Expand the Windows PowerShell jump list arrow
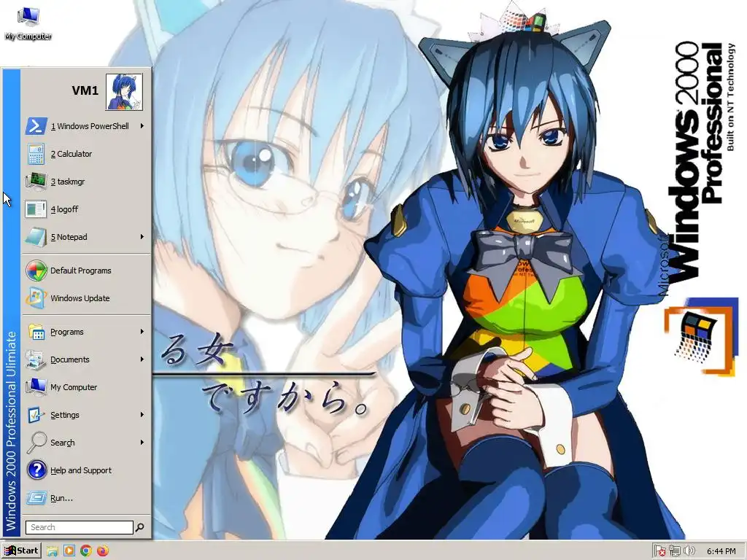The width and height of the screenshot is (747, 560). coord(142,126)
